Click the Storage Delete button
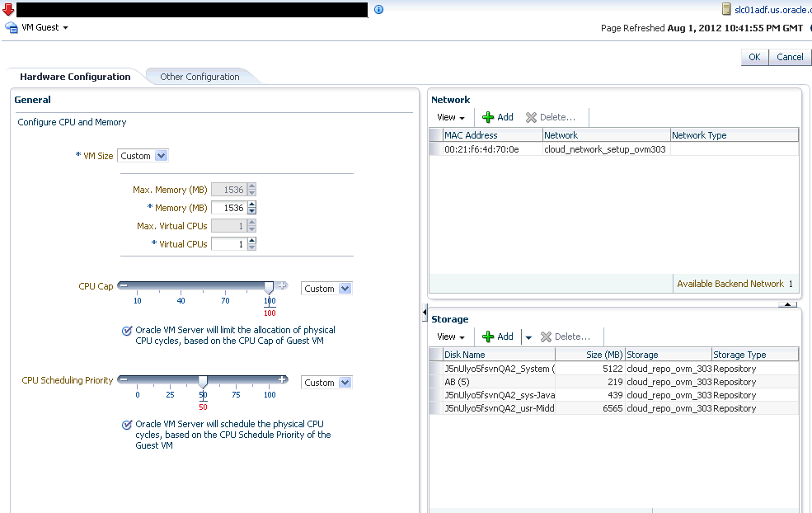The image size is (812, 513). coord(566,337)
